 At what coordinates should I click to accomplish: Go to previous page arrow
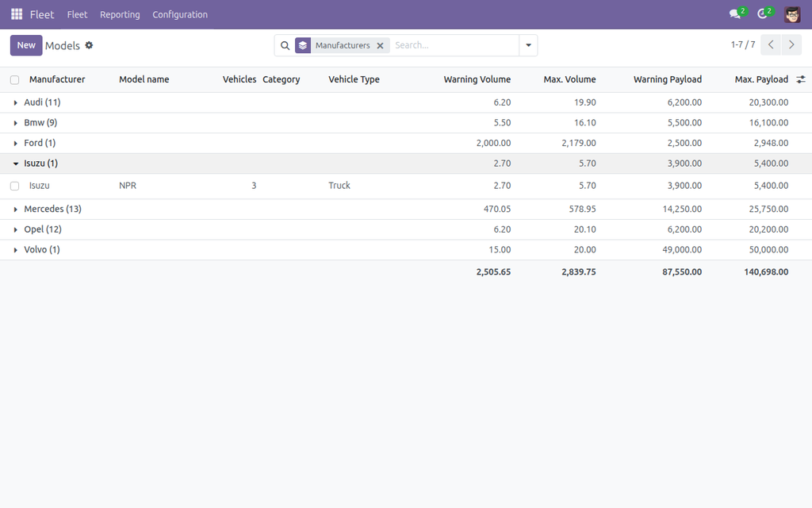tap(771, 45)
